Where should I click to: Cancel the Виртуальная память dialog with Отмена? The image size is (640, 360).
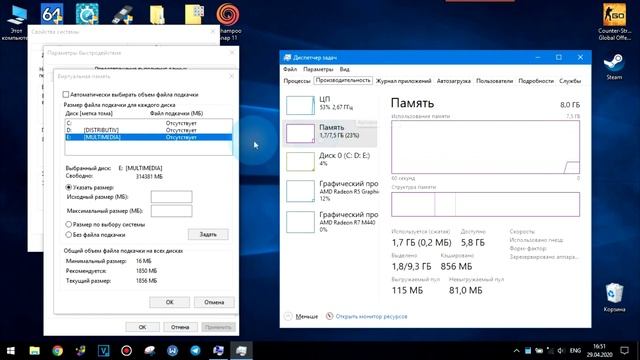[x=214, y=302]
